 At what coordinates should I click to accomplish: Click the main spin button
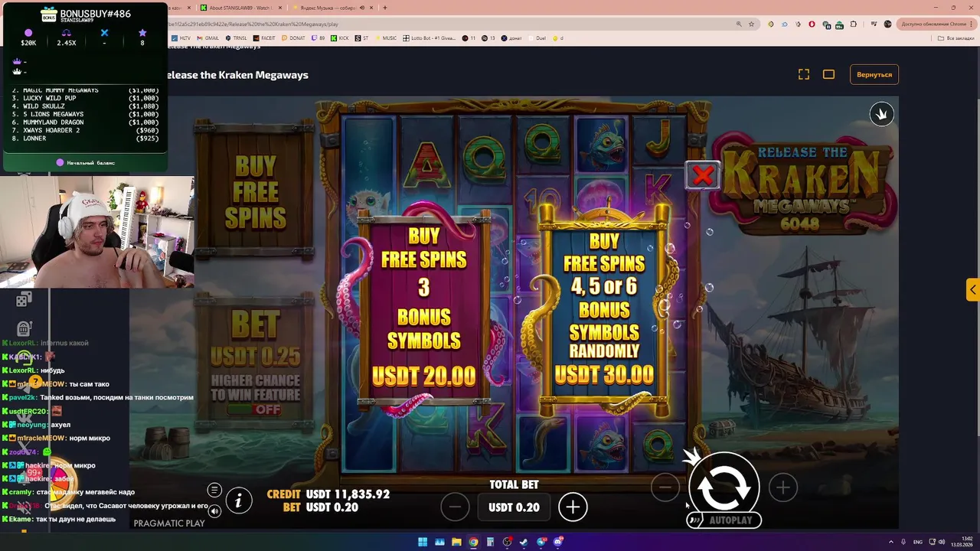pos(724,487)
